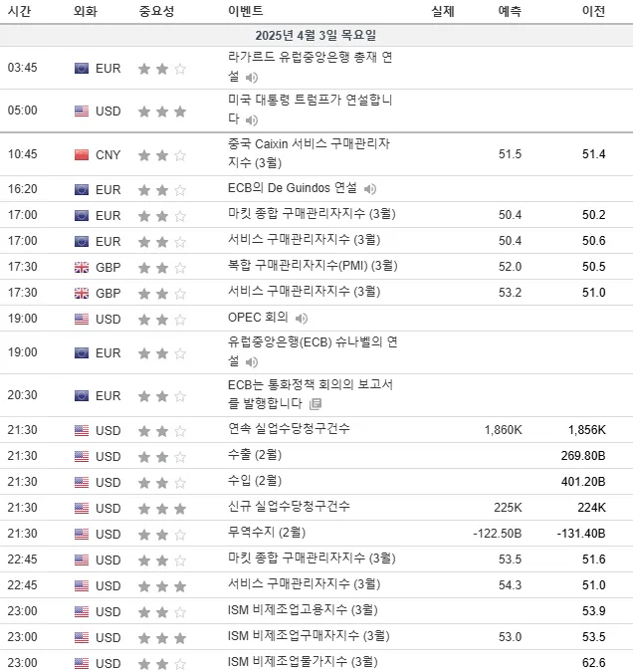Open the 중국 Caixin 서비스 구매관리자지수 event
The image size is (633, 672).
[x=309, y=153]
